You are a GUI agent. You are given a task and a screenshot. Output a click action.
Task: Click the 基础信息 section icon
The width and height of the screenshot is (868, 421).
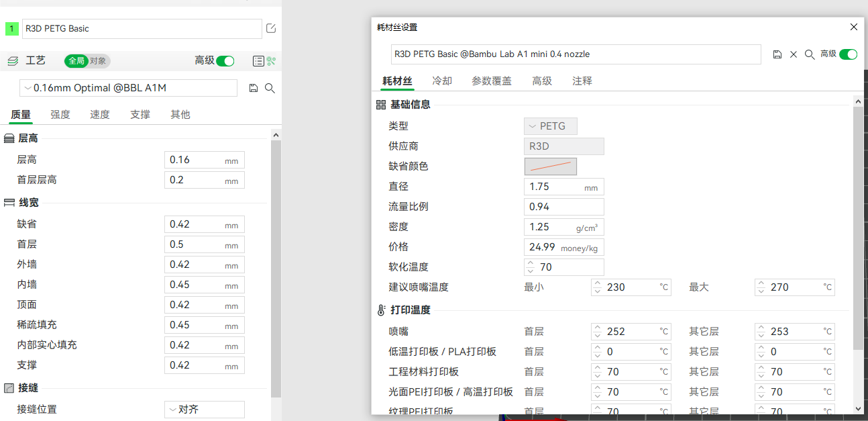(381, 105)
